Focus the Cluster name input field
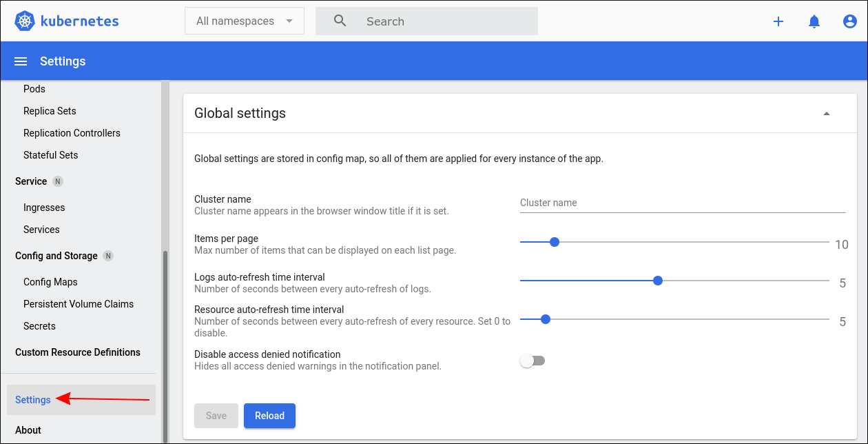The image size is (868, 444). pyautogui.click(x=683, y=203)
